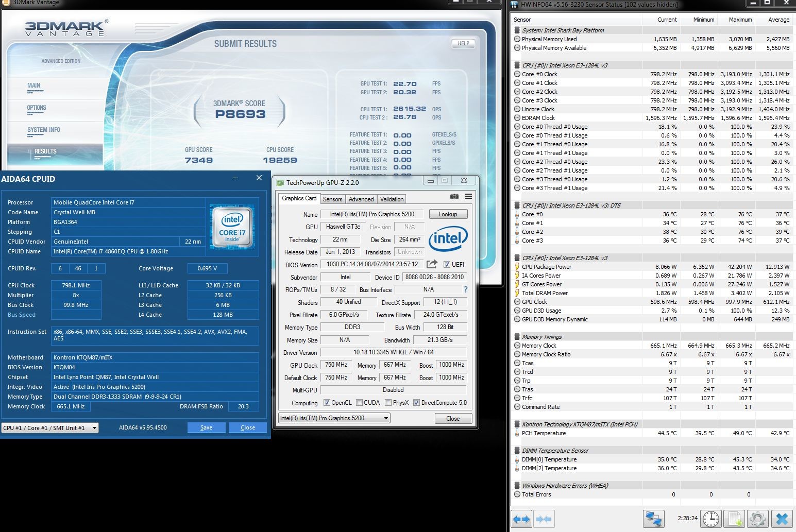The image size is (796, 532).
Task: Select the GPU-Z Graphics Card tab
Action: point(299,198)
